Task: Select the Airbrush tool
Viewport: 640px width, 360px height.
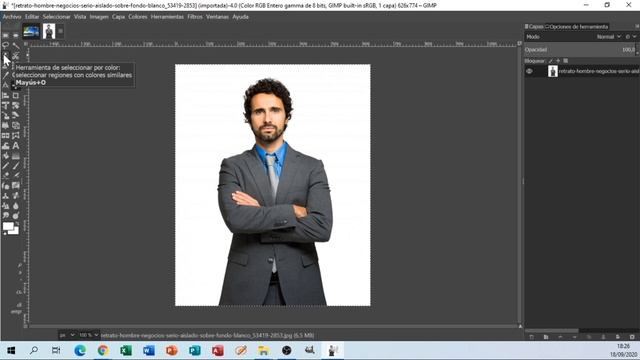Action: point(16,176)
